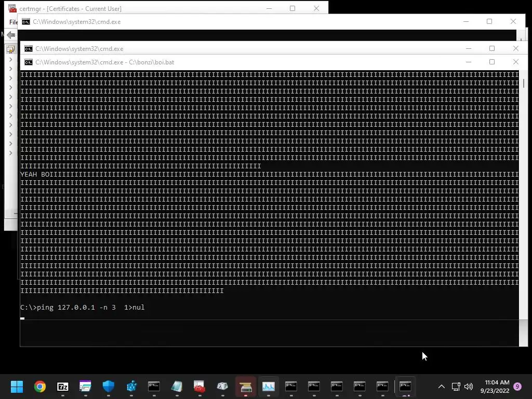Viewport: 532px width, 399px height.
Task: Open 7-Zip from the taskbar
Action: (63, 387)
